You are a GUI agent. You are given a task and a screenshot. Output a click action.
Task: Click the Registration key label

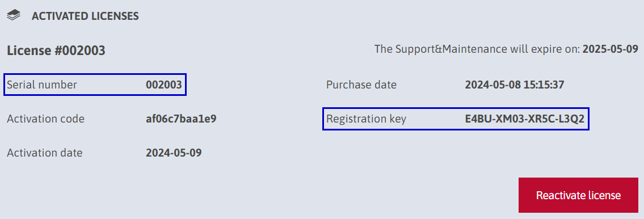tap(367, 119)
